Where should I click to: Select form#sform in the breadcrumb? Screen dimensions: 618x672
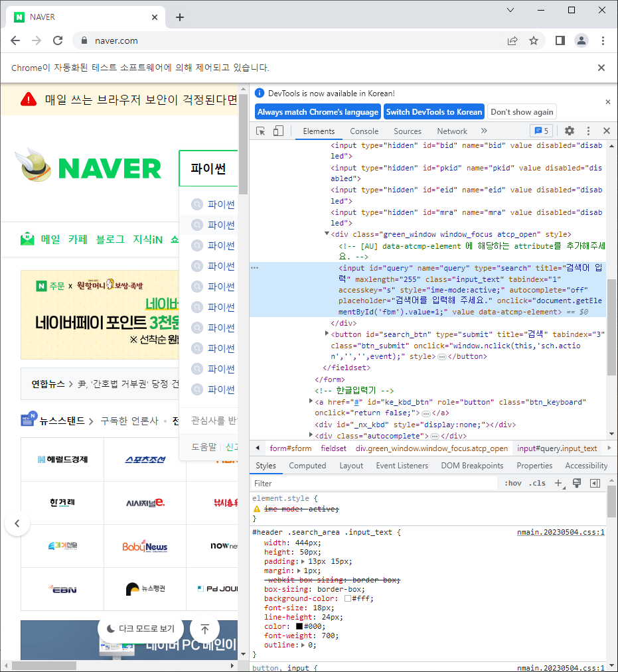coord(290,448)
